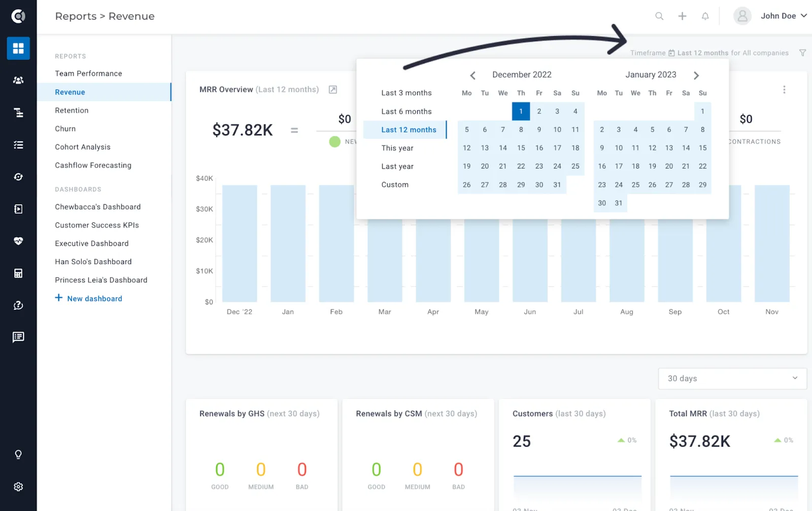Open the hierarchy list icon in sidebar
The width and height of the screenshot is (812, 511).
(18, 112)
